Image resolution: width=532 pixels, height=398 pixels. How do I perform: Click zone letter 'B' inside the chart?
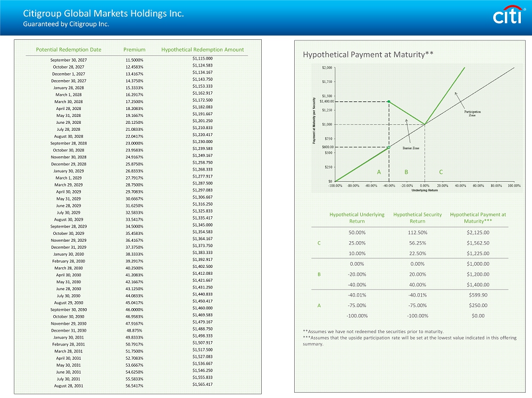click(x=406, y=172)
